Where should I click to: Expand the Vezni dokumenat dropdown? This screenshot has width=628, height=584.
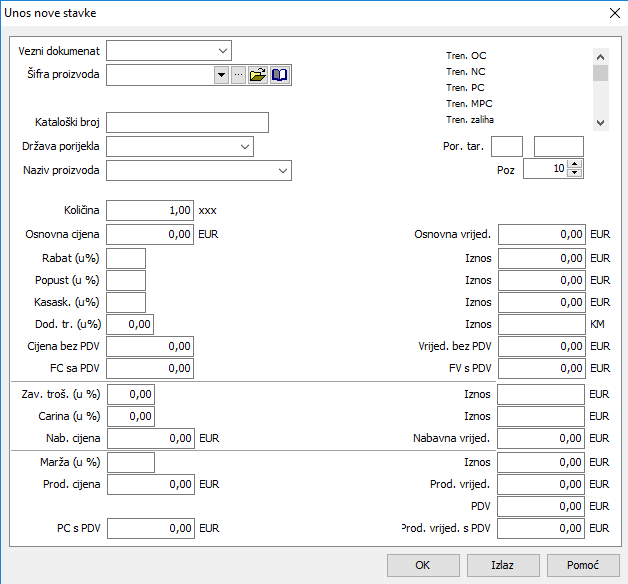(x=222, y=50)
